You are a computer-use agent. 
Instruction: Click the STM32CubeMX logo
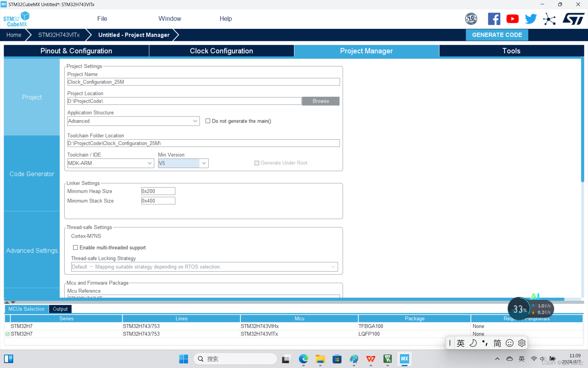pos(16,19)
